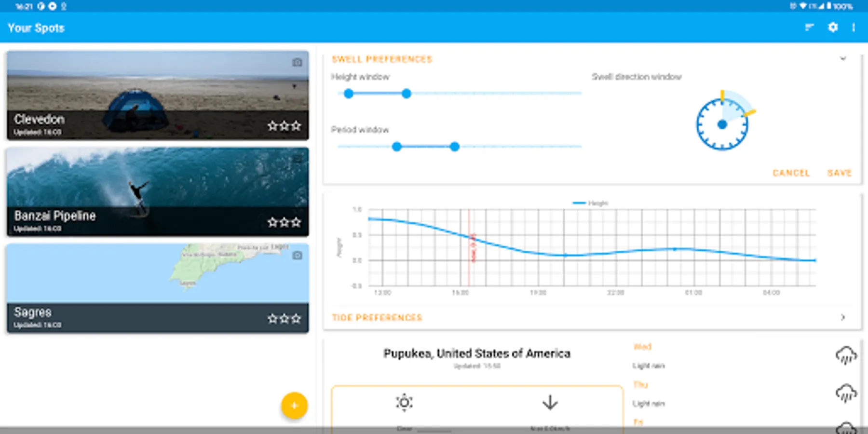Click the "Light rain" text under Thu
The height and width of the screenshot is (434, 868).
point(649,403)
